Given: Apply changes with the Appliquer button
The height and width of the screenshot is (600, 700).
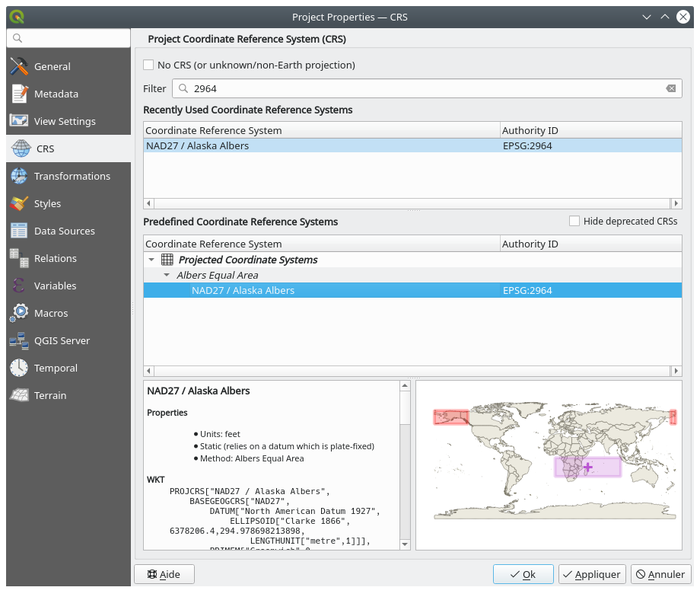Looking at the screenshot, I should (592, 574).
